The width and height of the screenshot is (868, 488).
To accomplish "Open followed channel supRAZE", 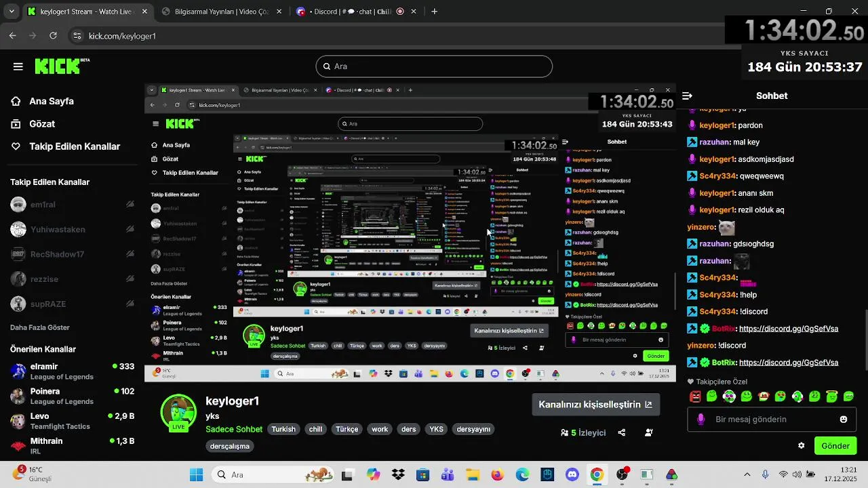I will coord(73,304).
